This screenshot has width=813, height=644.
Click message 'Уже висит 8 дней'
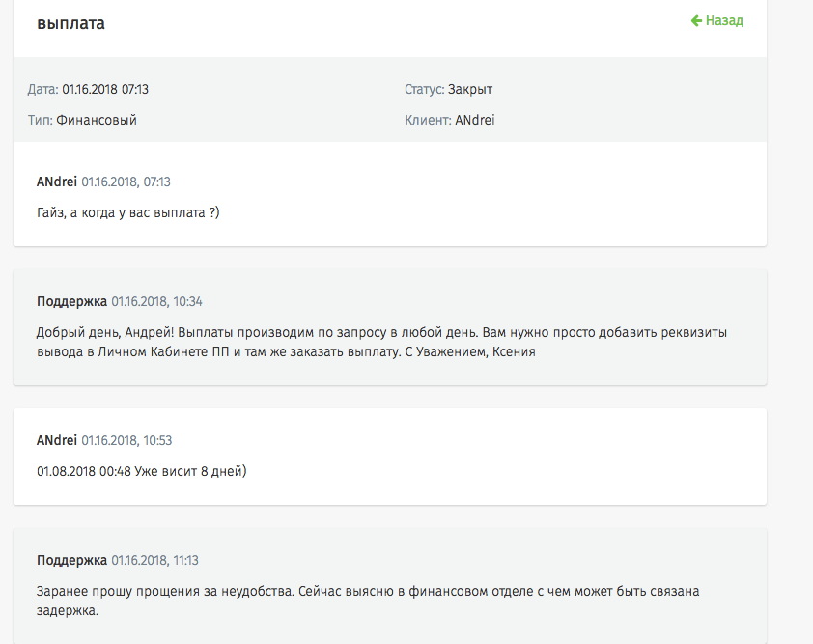142,471
